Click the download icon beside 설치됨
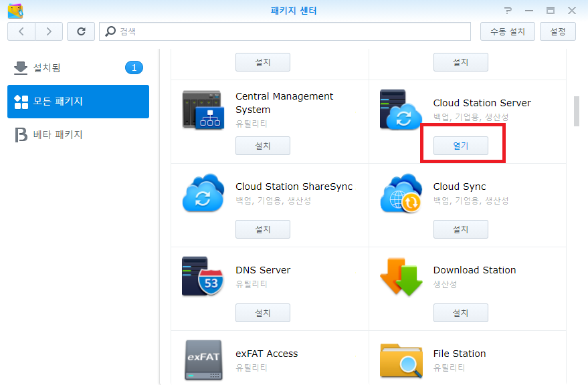Screen dimensions: 588x385 (x=21, y=68)
